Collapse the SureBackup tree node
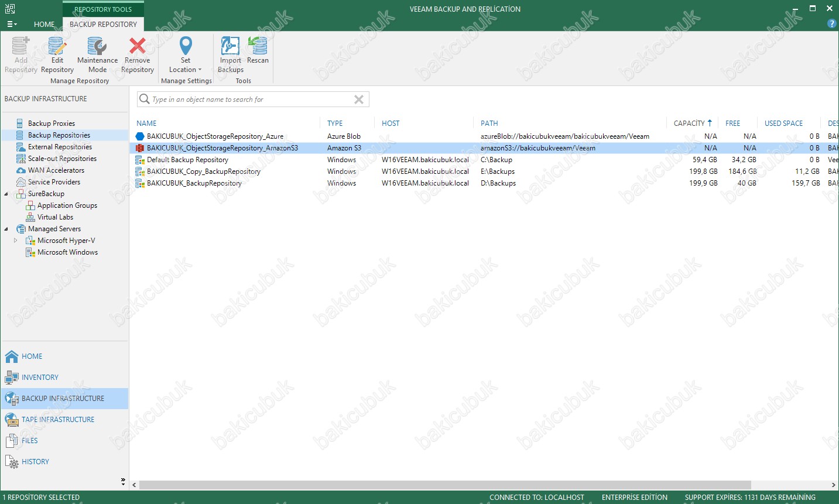Screen dimensions: 839x504 6,194
